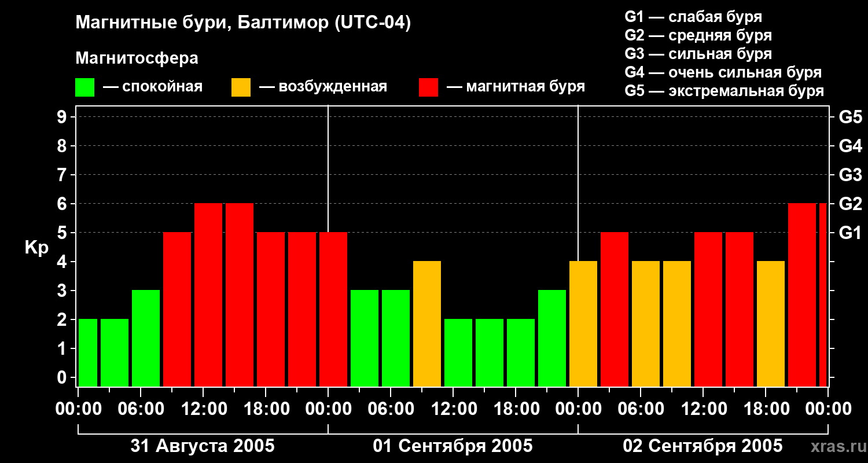Viewport: 868px width, 463px height.
Task: Click the date label '02 Сентября 2005'
Action: [x=703, y=446]
